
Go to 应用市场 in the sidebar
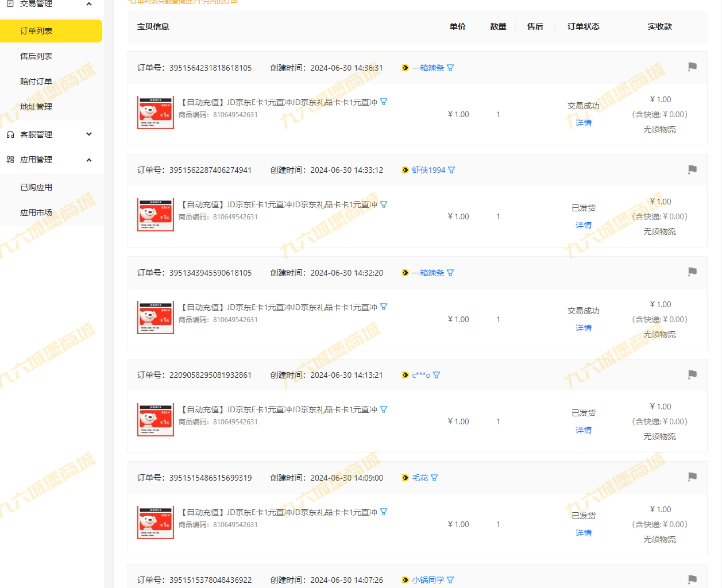coord(36,212)
